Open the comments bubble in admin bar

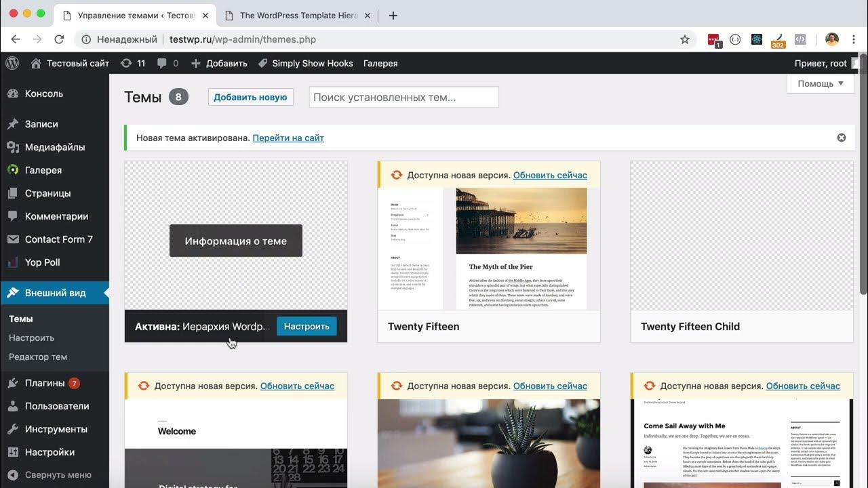click(x=168, y=63)
